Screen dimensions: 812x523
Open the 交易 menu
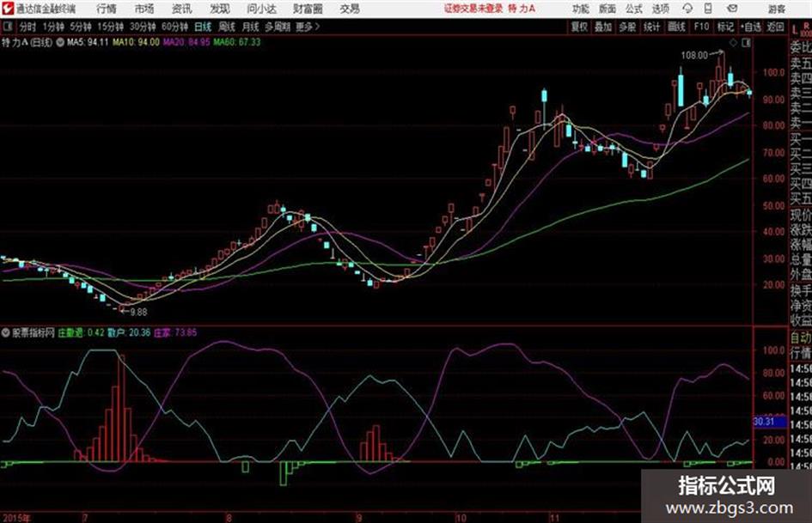[x=350, y=9]
